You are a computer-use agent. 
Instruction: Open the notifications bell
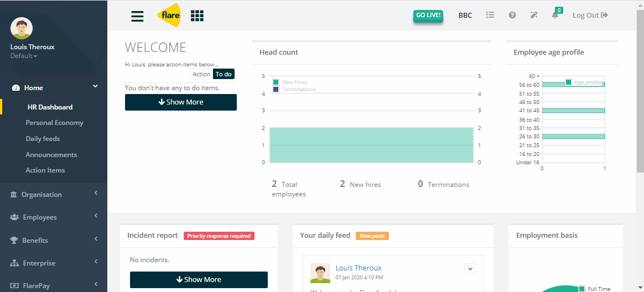pos(555,15)
